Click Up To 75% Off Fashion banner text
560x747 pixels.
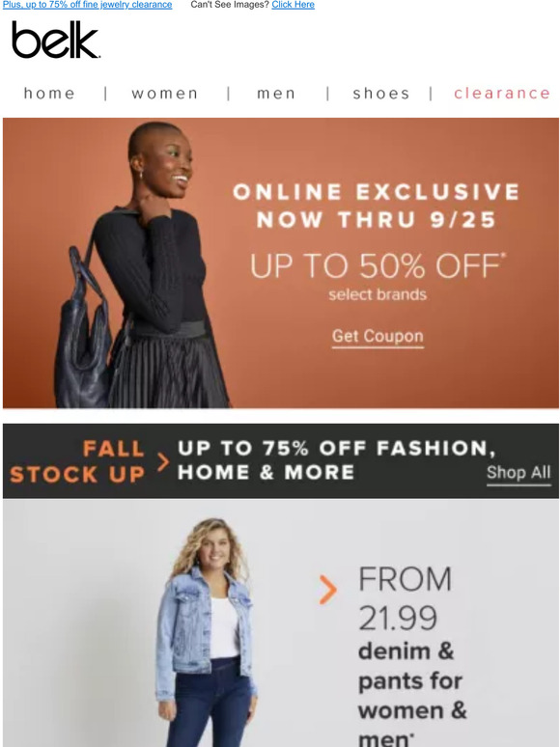(336, 460)
